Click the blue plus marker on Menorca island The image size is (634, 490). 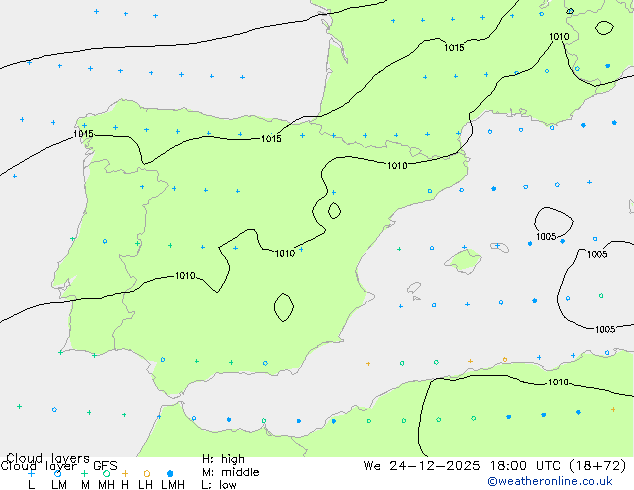(x=497, y=246)
